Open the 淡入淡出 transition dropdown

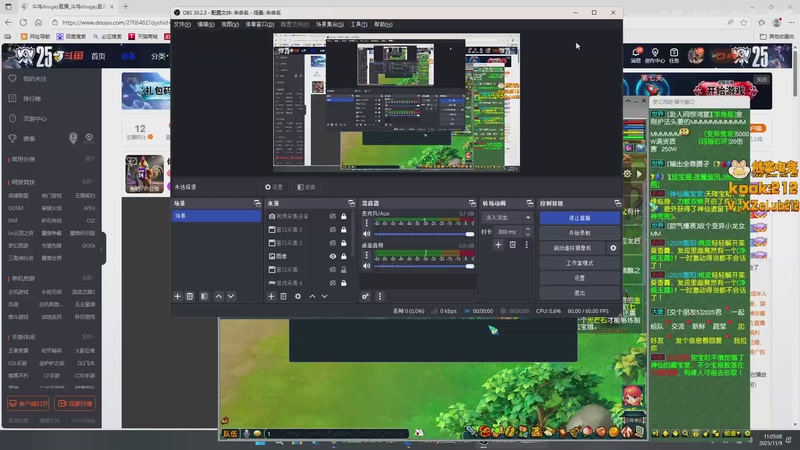pyautogui.click(x=507, y=218)
